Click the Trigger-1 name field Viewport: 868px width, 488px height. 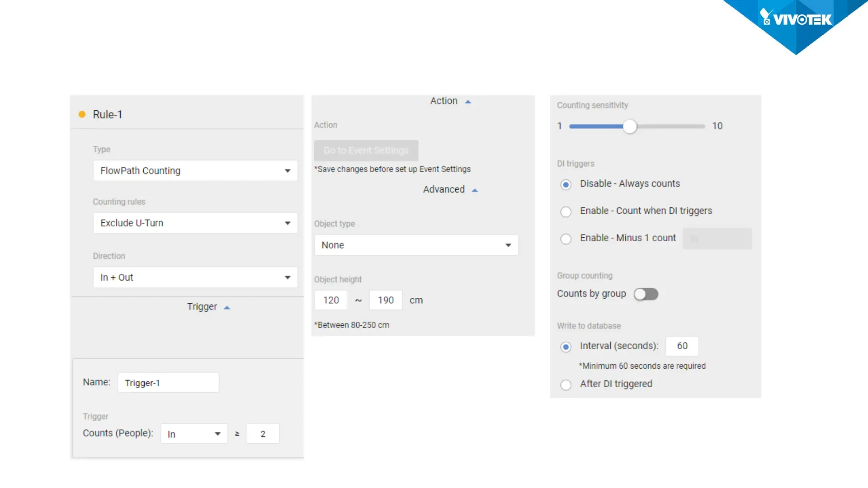click(168, 383)
